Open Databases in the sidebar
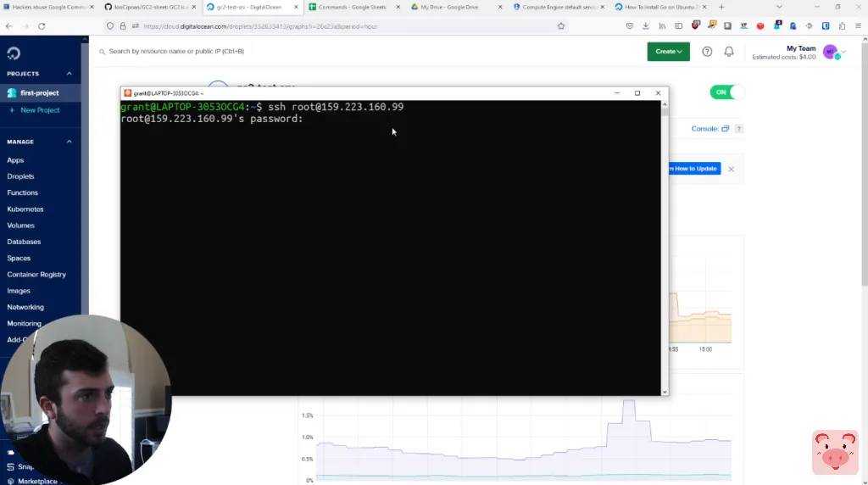This screenshot has width=868, height=485. tap(24, 242)
